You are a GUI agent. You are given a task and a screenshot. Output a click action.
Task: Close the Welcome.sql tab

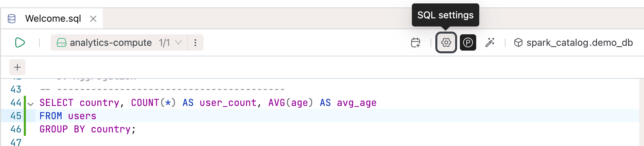(93, 19)
